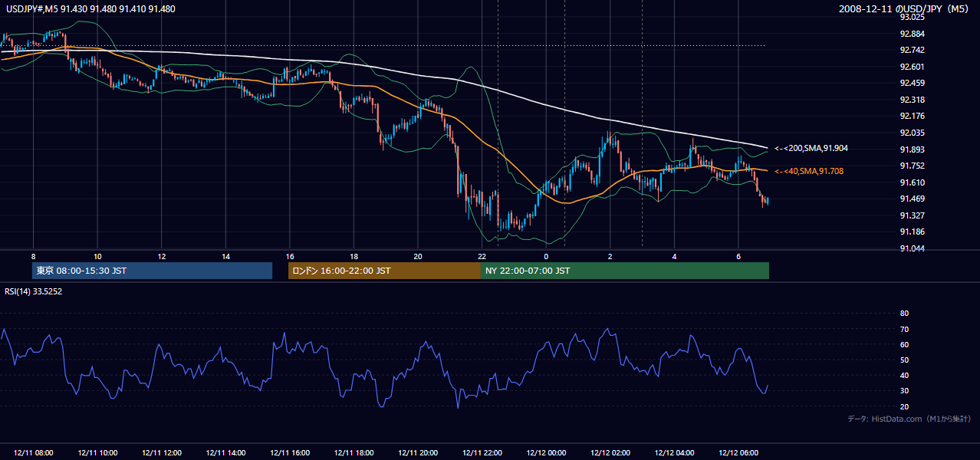Click hour tick 0 below the price chart
The image size is (980, 460).
coord(546,255)
